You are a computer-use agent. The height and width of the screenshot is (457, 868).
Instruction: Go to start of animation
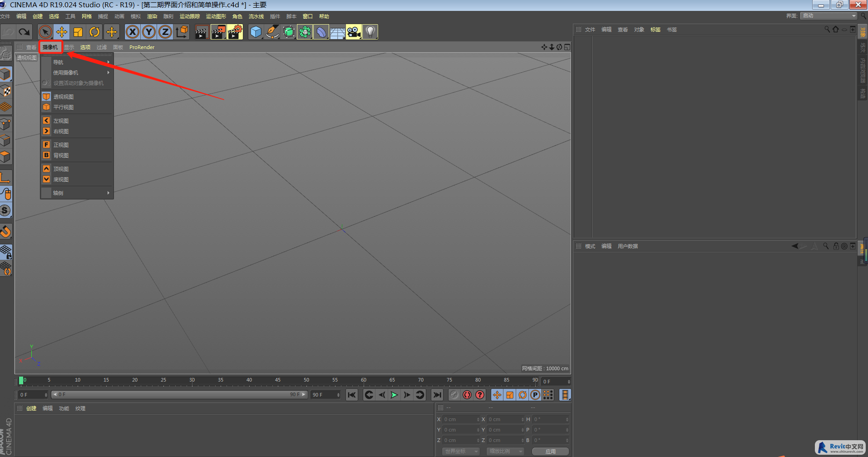[x=352, y=395]
